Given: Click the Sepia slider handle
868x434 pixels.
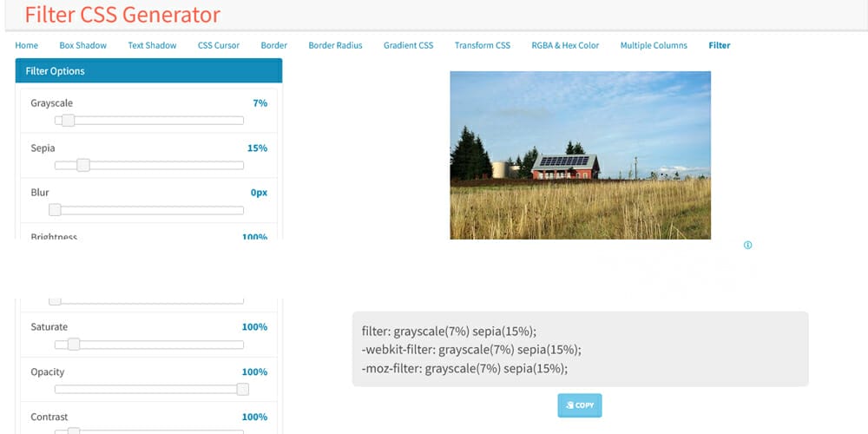Looking at the screenshot, I should pos(83,165).
